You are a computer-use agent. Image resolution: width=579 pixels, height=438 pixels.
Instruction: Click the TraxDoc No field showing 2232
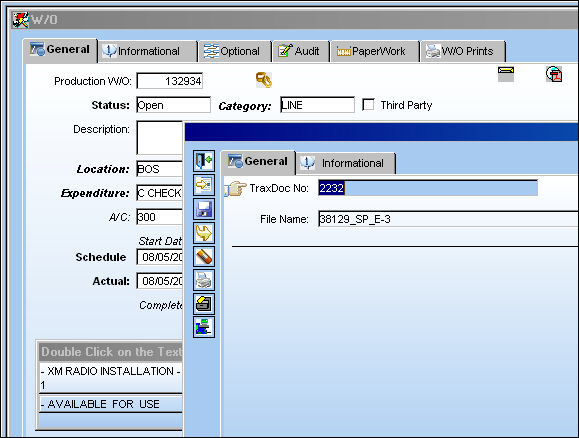pos(428,188)
